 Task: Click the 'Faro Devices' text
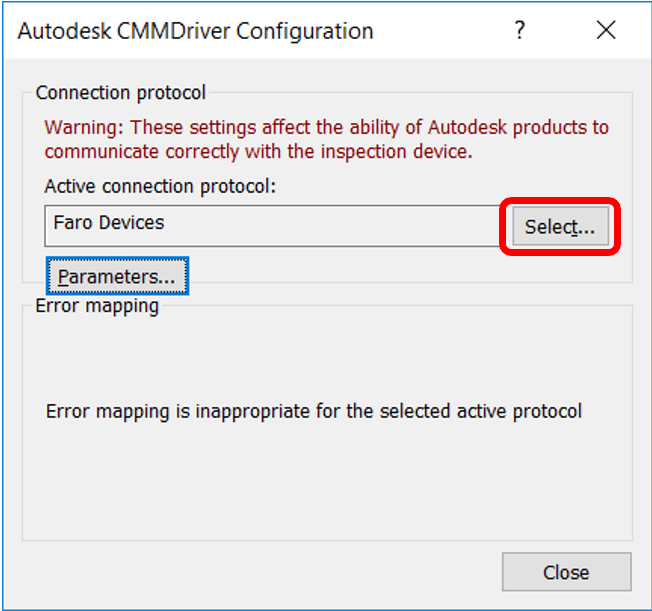pos(109,223)
